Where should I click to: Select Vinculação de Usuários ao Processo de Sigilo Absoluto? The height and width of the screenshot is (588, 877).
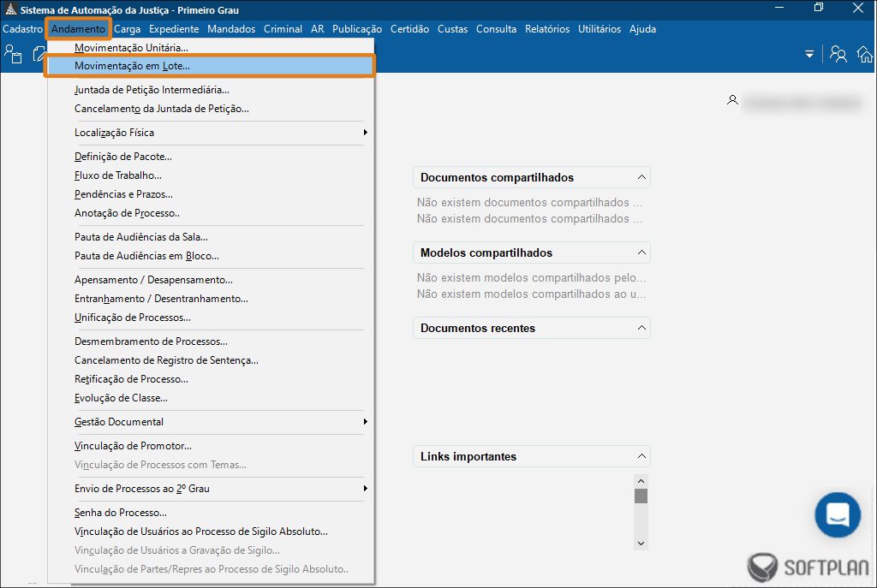211,532
